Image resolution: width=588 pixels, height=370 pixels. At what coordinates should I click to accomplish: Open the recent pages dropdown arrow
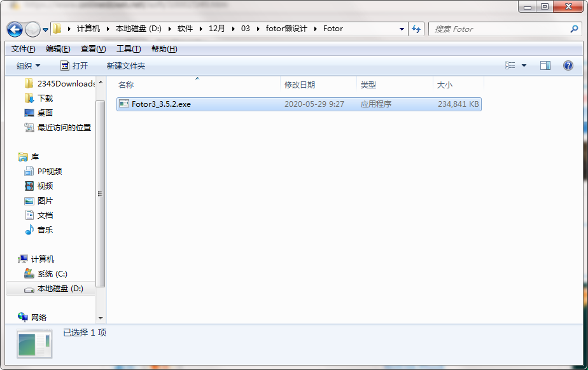(45, 30)
